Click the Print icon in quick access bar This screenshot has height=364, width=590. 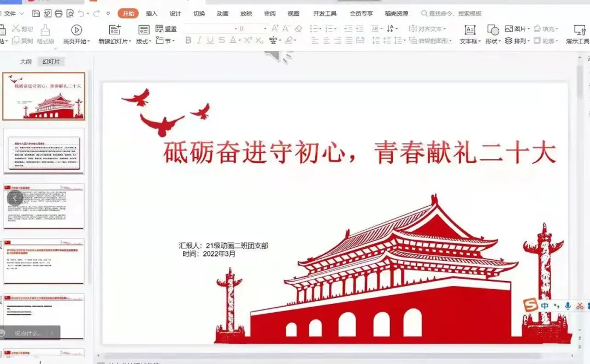pos(59,13)
